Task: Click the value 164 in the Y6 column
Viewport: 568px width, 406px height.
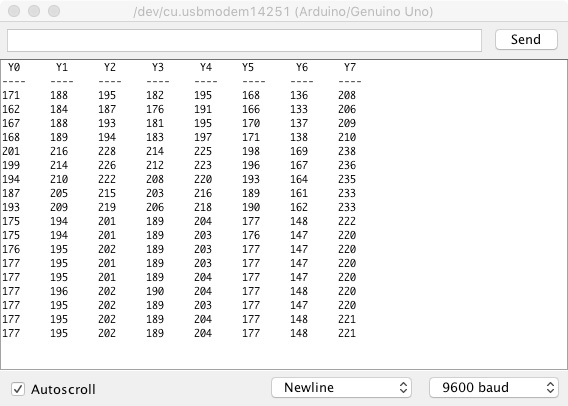Action: click(299, 179)
